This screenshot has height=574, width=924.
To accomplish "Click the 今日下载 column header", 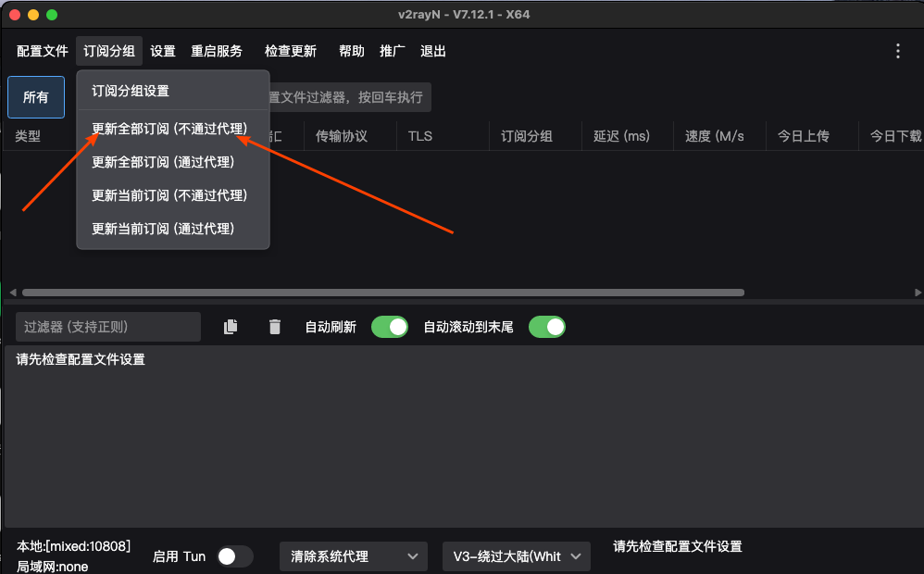I will pos(895,136).
